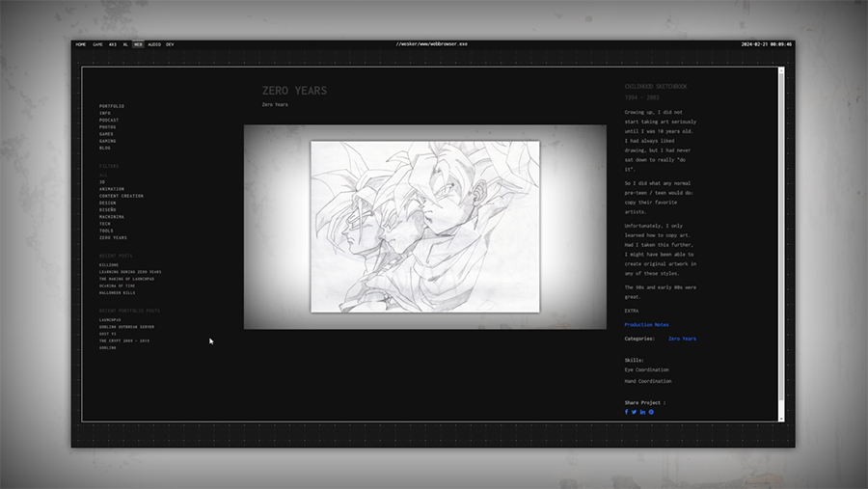Click the 1994 - 2003 date text
Image resolution: width=868 pixels, height=489 pixels.
(x=641, y=98)
